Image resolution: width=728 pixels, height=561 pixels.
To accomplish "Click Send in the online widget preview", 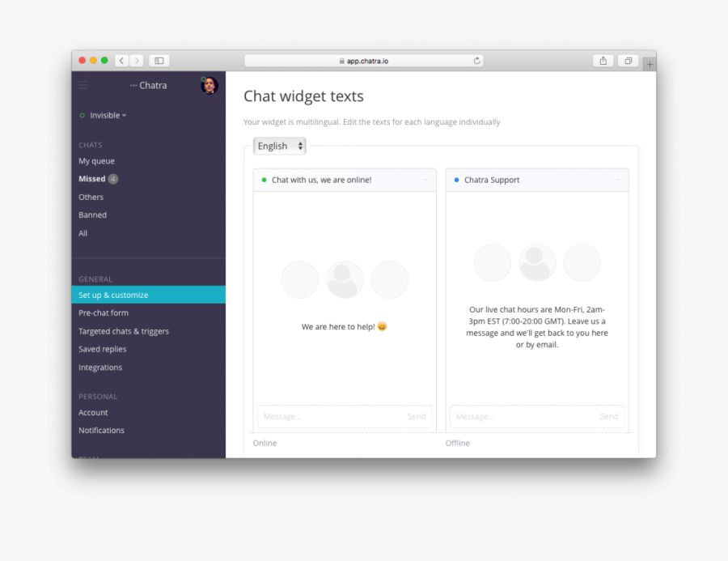I will click(417, 417).
